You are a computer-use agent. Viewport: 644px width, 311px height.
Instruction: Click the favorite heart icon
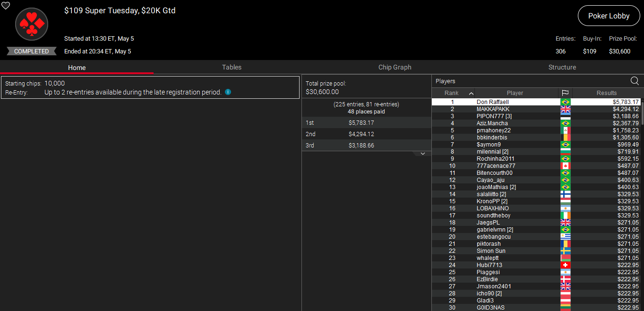pos(6,6)
